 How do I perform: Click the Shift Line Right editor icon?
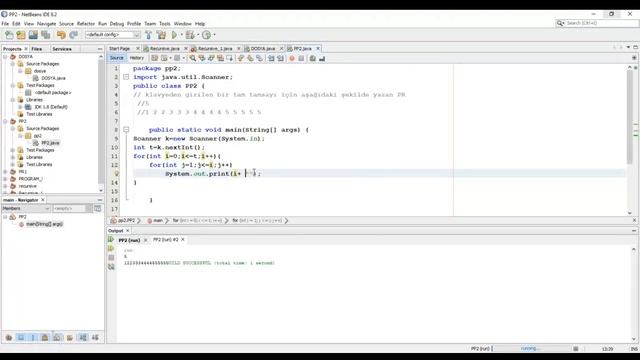[x=280, y=58]
